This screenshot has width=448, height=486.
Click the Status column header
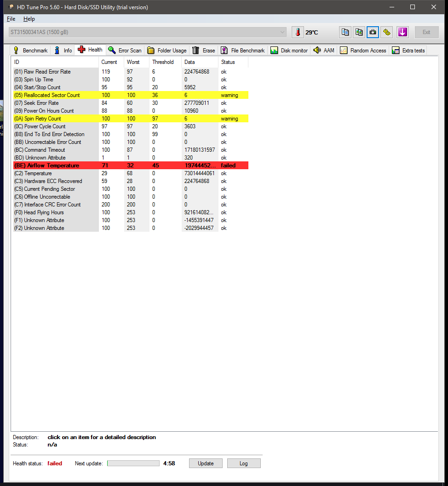[233, 62]
